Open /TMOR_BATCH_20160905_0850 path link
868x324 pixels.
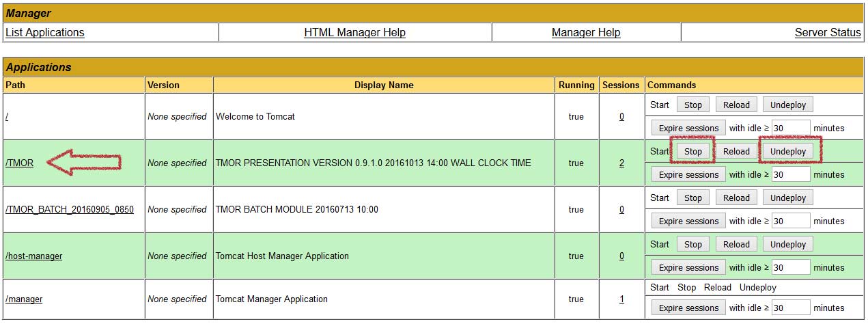[x=70, y=209]
